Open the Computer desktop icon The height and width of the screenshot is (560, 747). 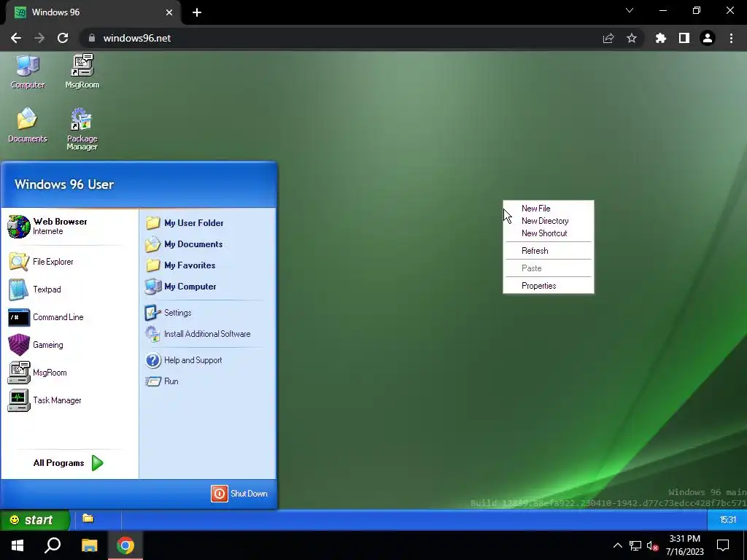pos(27,71)
